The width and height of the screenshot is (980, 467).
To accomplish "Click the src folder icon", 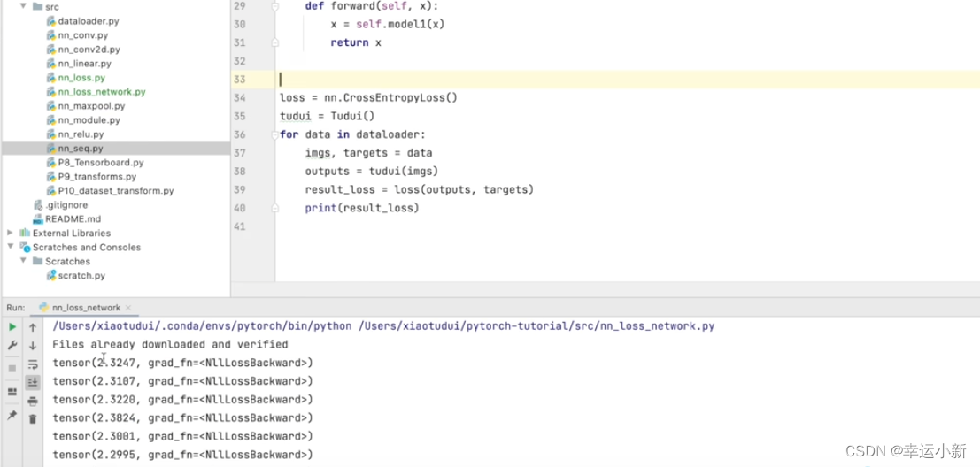I will 37,6.
